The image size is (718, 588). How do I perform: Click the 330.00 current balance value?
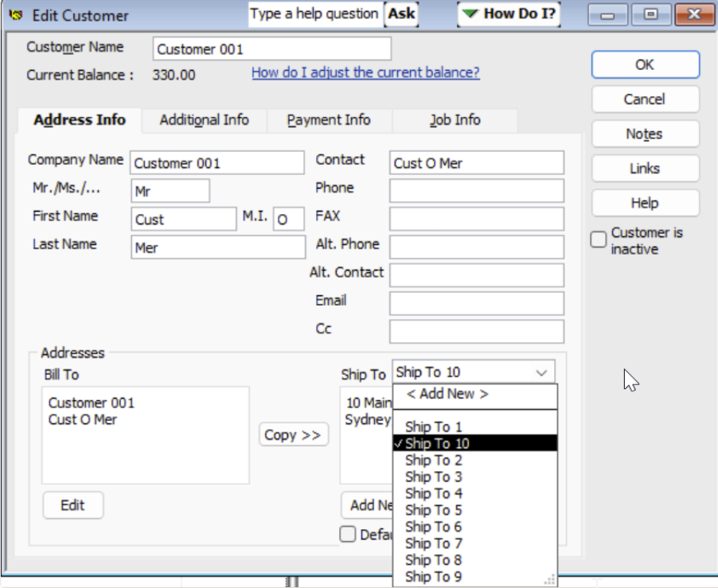(x=174, y=75)
